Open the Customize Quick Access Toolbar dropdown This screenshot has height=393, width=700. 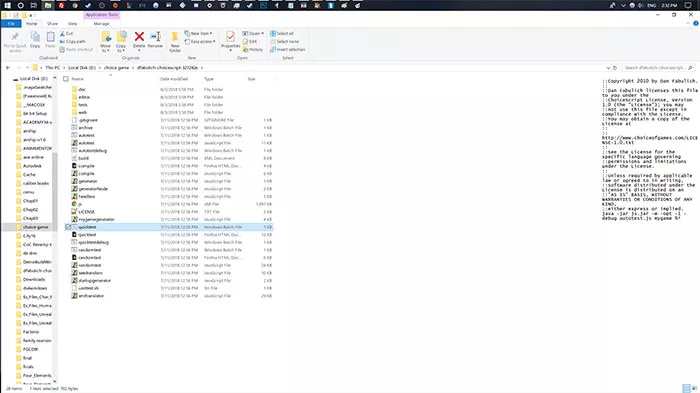[31, 16]
